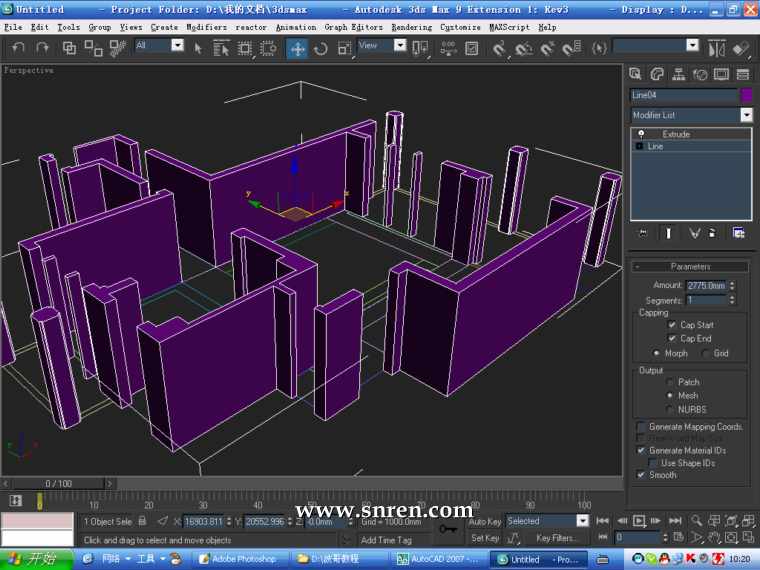The image size is (760, 570).
Task: Select the Rotate transform tool
Action: [321, 47]
